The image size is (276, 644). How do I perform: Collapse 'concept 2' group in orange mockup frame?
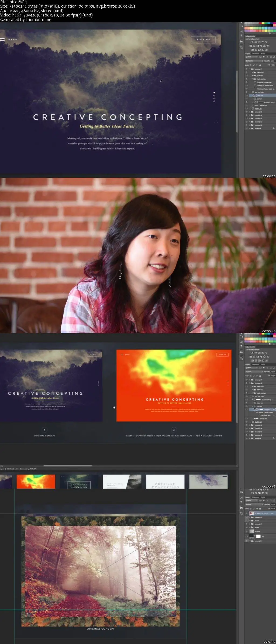[250, 383]
